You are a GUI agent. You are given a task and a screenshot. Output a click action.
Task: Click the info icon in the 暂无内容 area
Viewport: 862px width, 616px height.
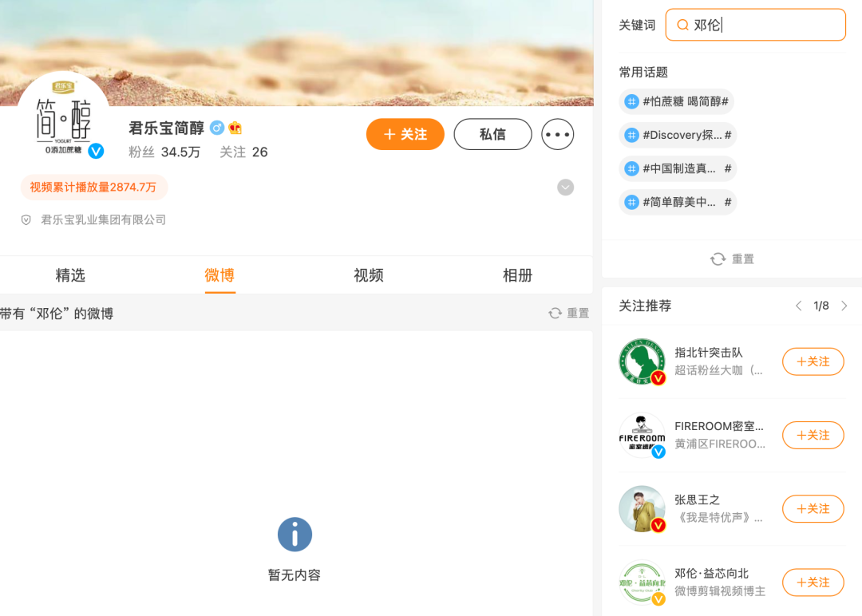click(295, 535)
